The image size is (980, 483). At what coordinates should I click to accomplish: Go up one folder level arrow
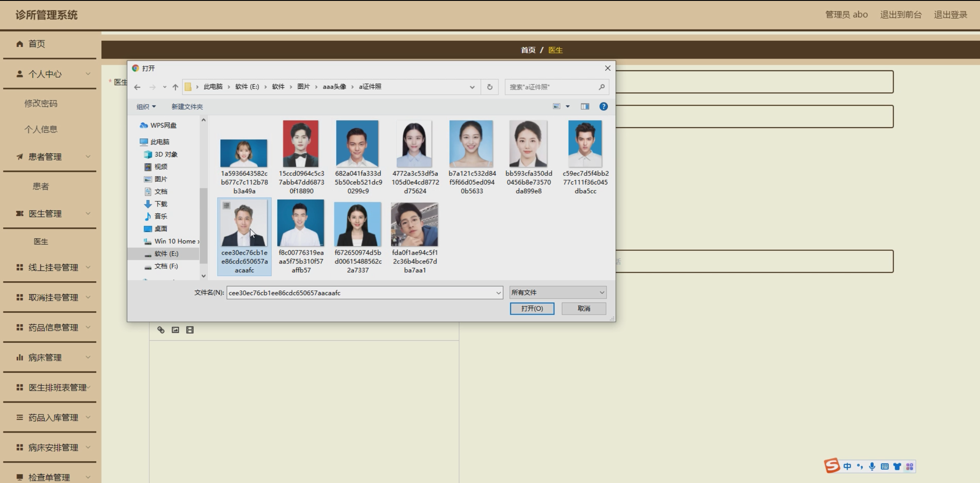click(x=175, y=87)
